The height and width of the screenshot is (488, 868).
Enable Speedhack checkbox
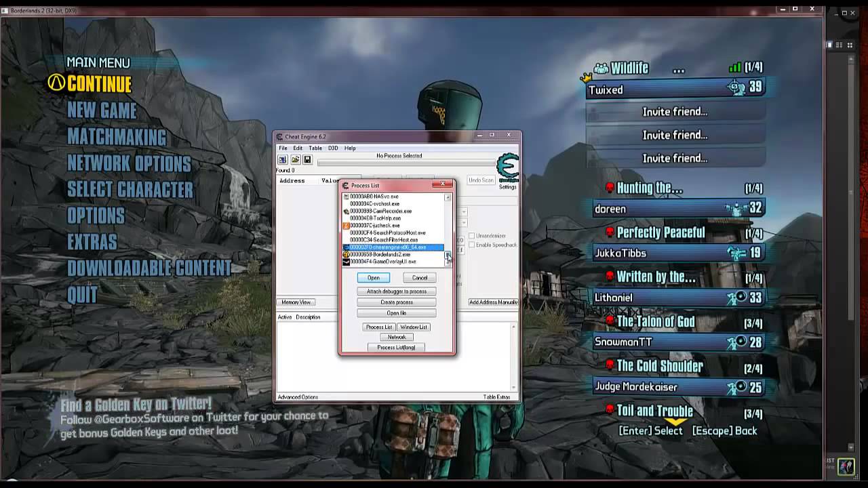click(x=472, y=245)
